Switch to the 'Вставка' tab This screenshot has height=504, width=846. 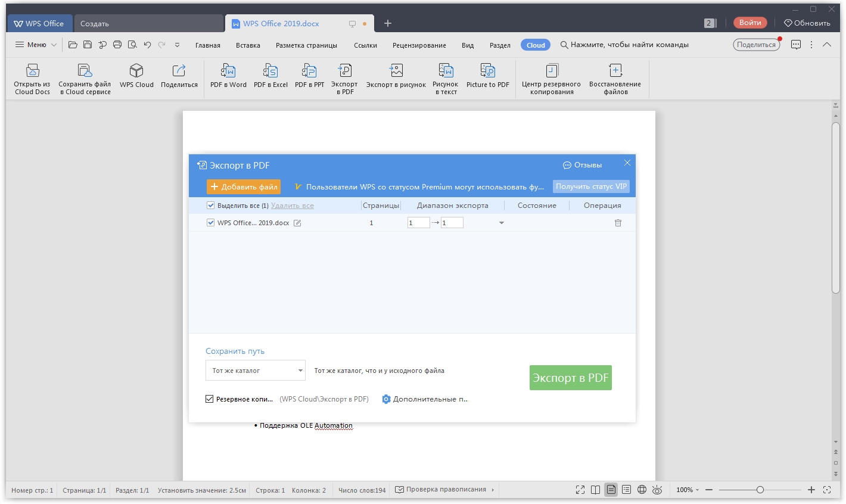(248, 45)
